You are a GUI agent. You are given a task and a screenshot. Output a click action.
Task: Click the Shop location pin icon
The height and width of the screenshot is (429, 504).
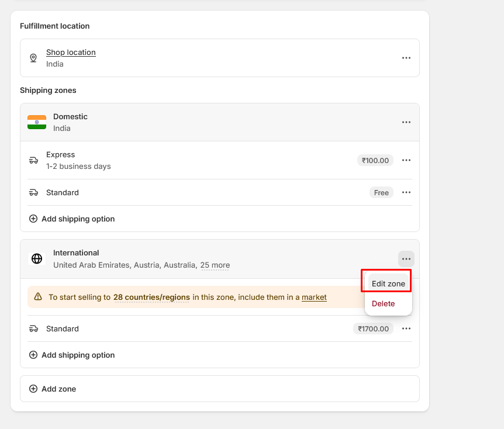click(x=33, y=58)
